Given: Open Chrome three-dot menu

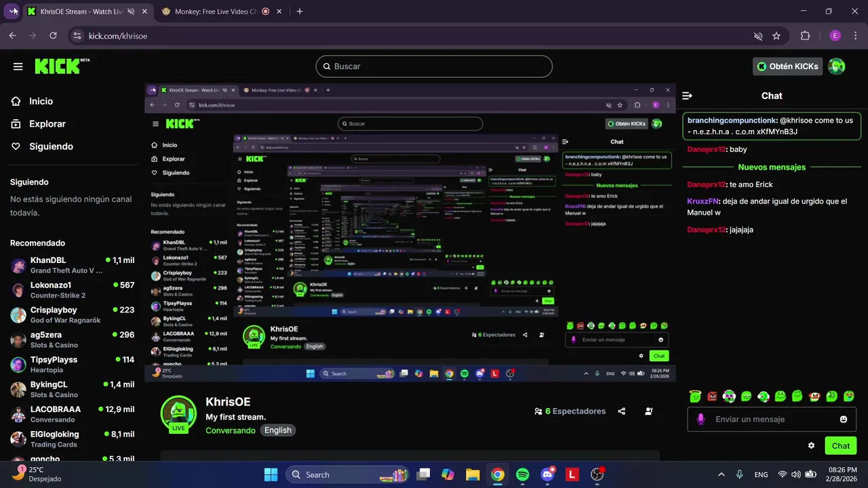Looking at the screenshot, I should tap(855, 36).
